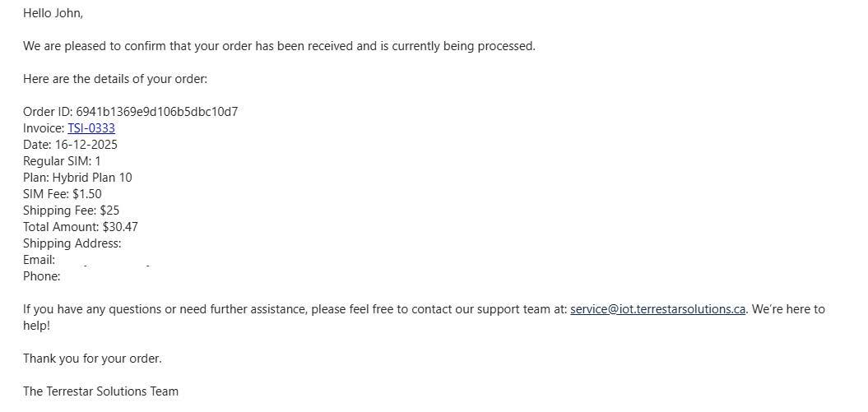Click "The Terrestar Solutions Team" signature
This screenshot has height=412, width=868.
click(x=100, y=391)
